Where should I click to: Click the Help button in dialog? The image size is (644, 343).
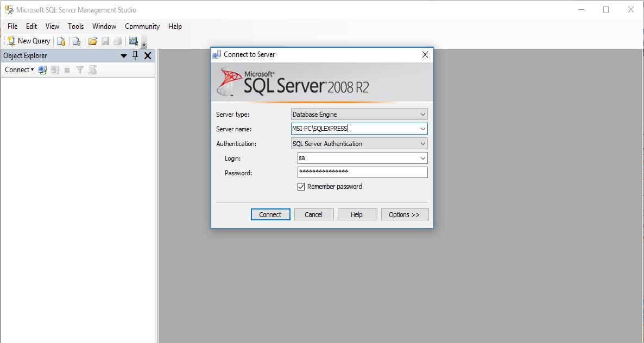tap(357, 214)
